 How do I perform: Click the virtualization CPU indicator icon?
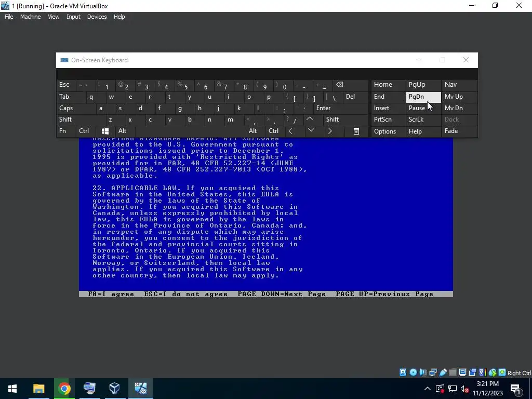pyautogui.click(x=482, y=372)
